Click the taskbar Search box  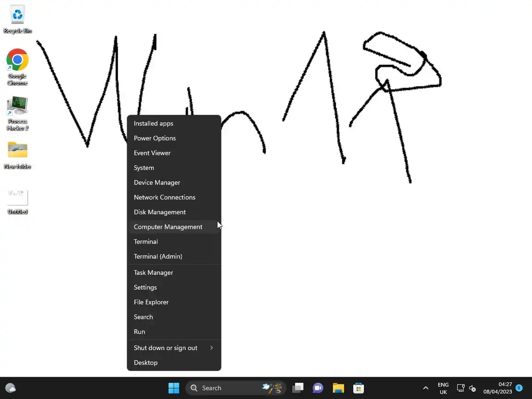click(x=236, y=388)
